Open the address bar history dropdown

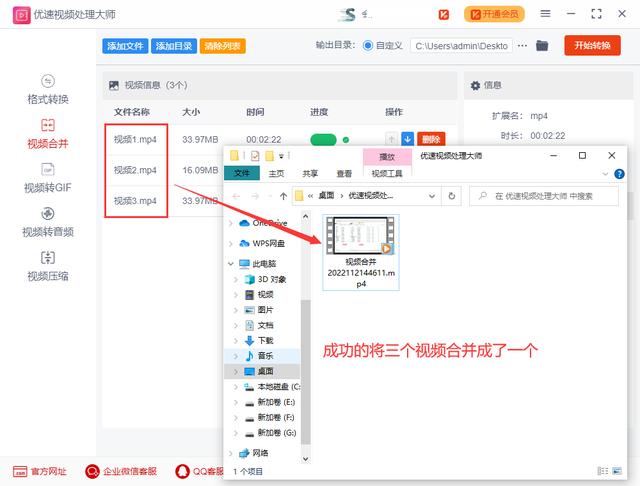pos(432,196)
